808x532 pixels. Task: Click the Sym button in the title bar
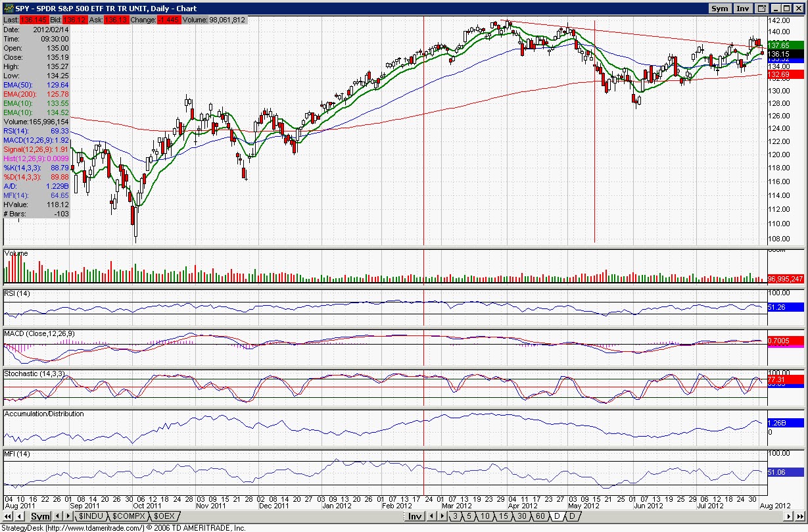721,9
